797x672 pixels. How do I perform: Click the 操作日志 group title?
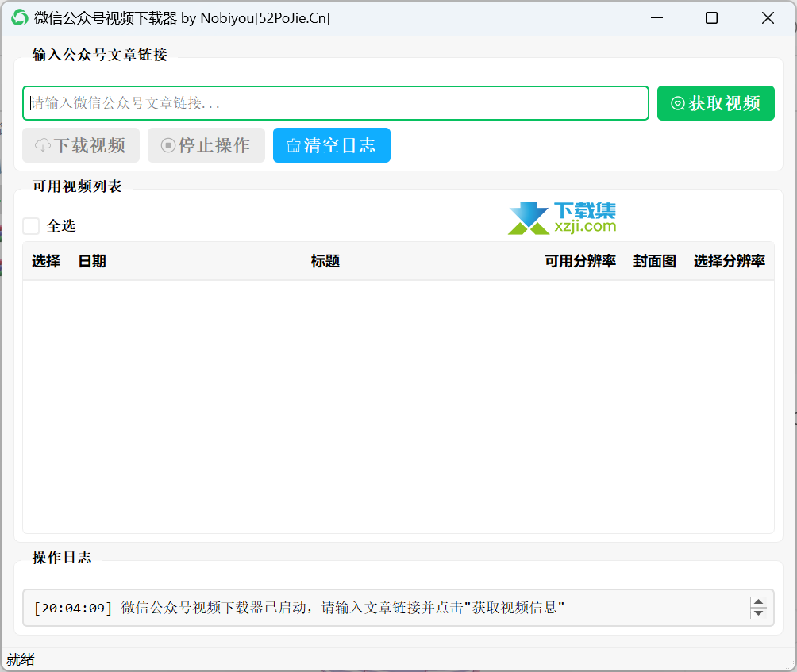62,557
